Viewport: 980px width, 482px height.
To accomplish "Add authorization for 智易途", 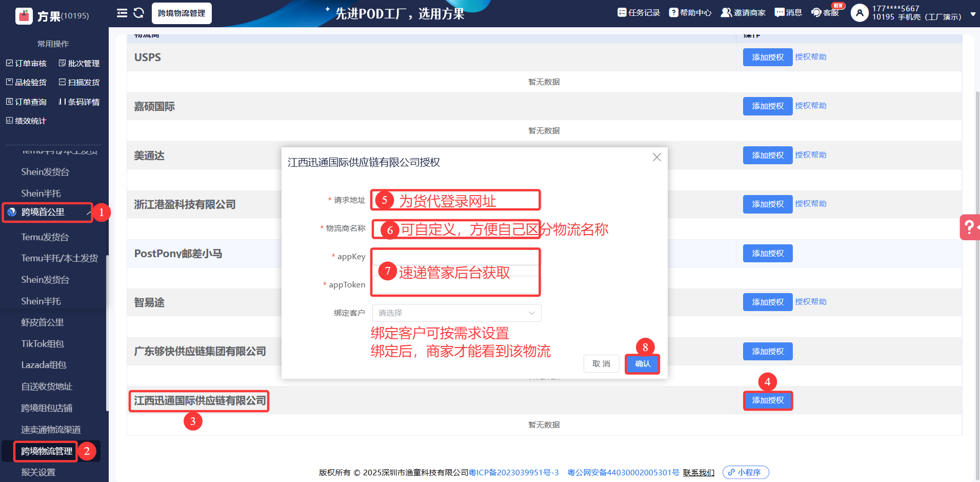I will pos(768,302).
